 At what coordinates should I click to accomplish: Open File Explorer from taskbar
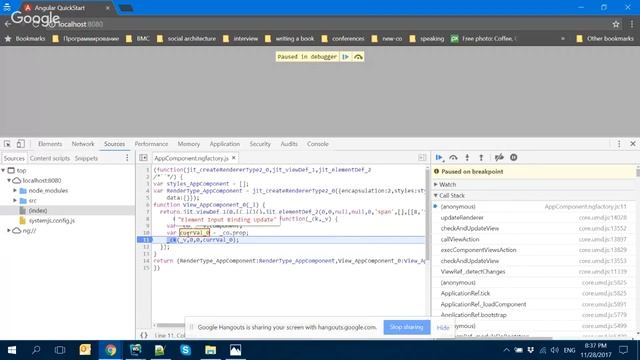[x=211, y=350]
